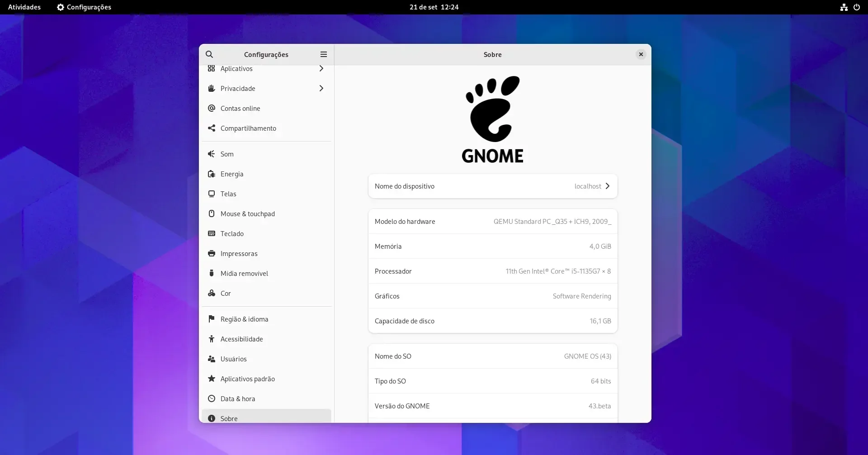Image resolution: width=868 pixels, height=455 pixels.
Task: Expand the Privacidade chevron arrow
Action: click(x=321, y=88)
